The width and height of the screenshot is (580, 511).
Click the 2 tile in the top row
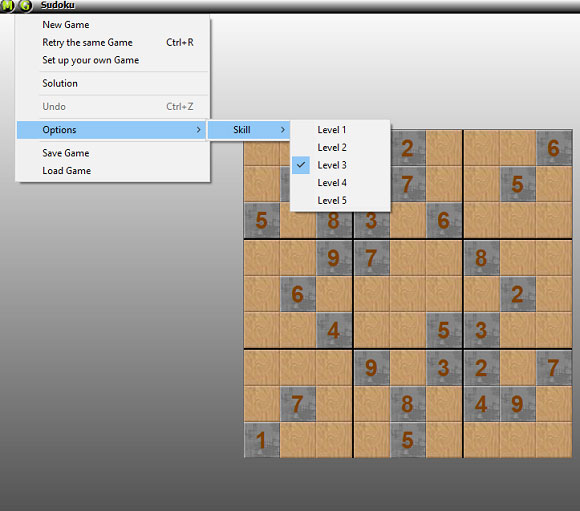pyautogui.click(x=408, y=148)
